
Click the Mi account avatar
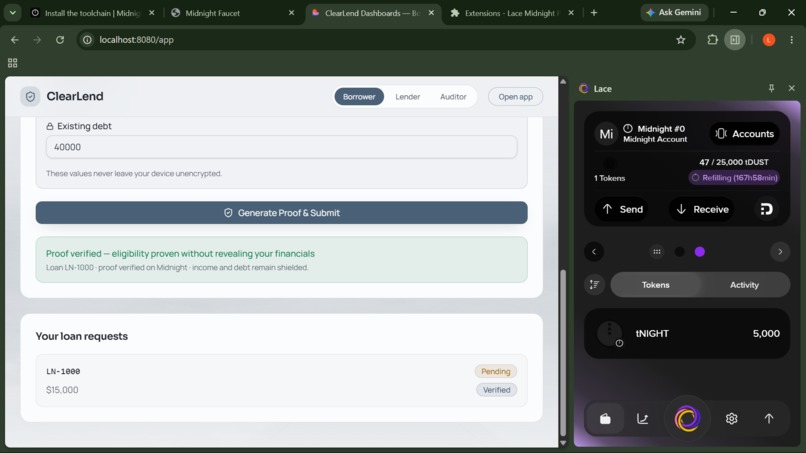click(606, 134)
